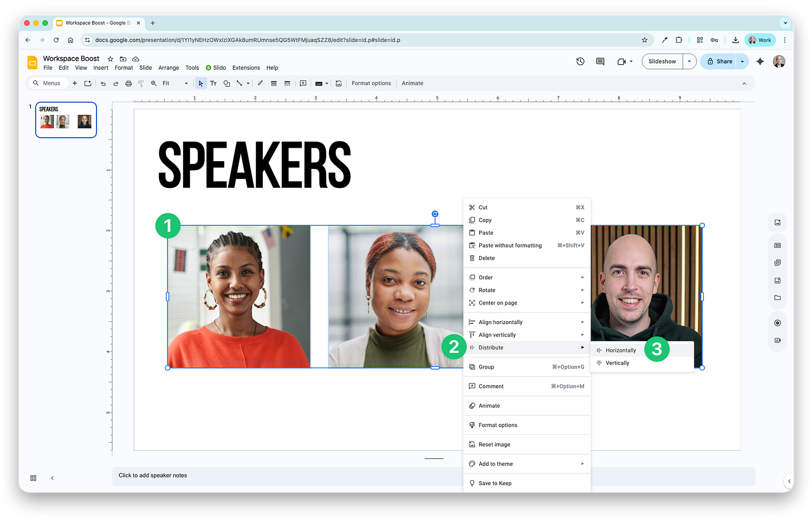812x522 pixels.
Task: Click the redo arrow
Action: [x=115, y=83]
